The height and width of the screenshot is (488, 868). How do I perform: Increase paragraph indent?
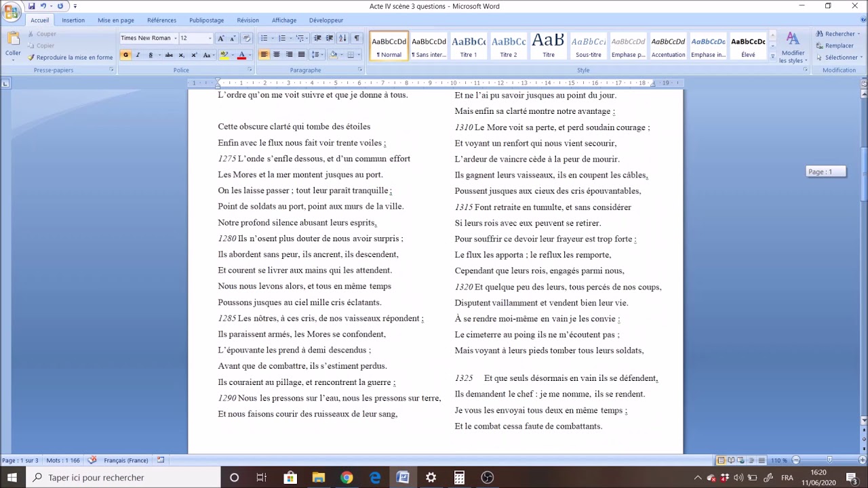click(x=330, y=38)
